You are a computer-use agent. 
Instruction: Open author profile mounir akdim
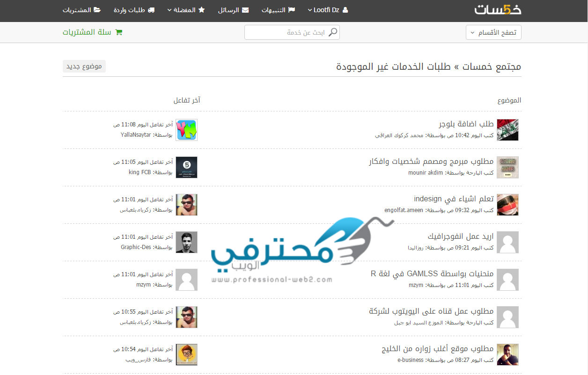[426, 173]
